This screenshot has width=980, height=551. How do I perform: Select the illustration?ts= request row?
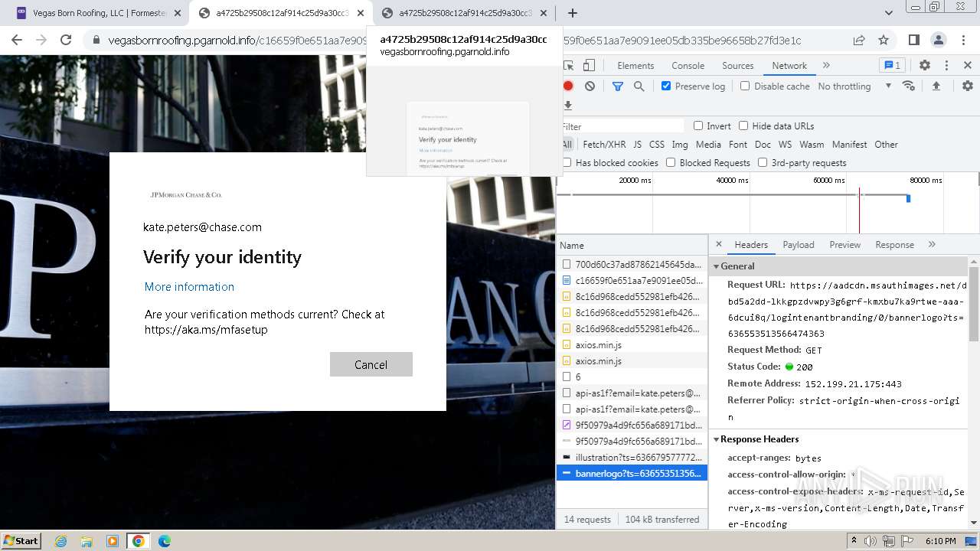[x=632, y=457]
